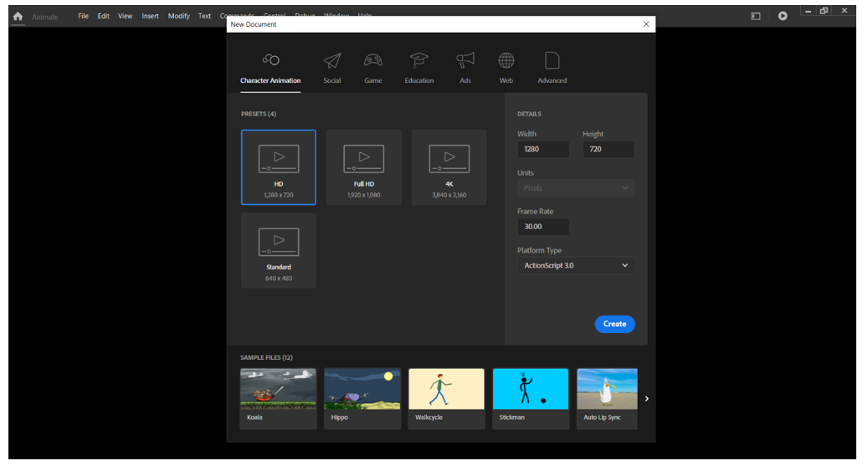Close the New Document dialog
The width and height of the screenshot is (868, 466).
[x=646, y=24]
